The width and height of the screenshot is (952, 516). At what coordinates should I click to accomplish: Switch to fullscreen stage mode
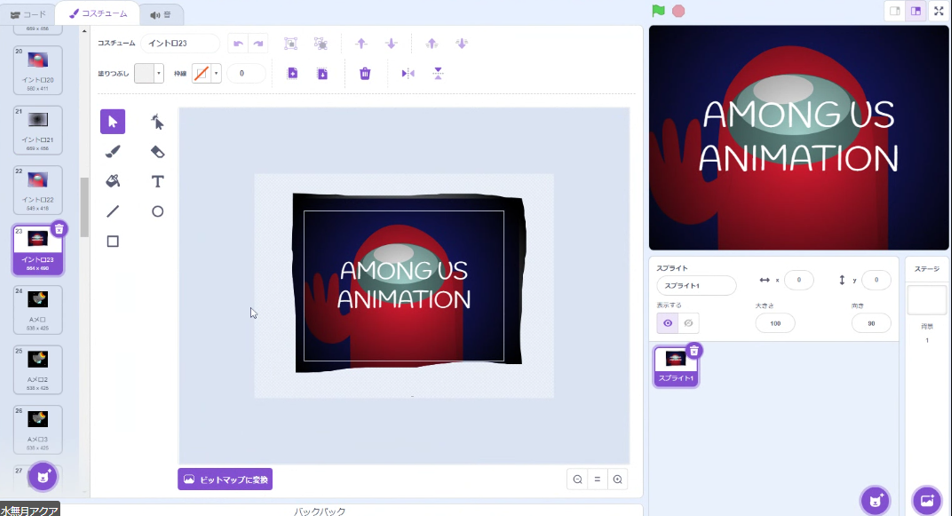point(938,11)
